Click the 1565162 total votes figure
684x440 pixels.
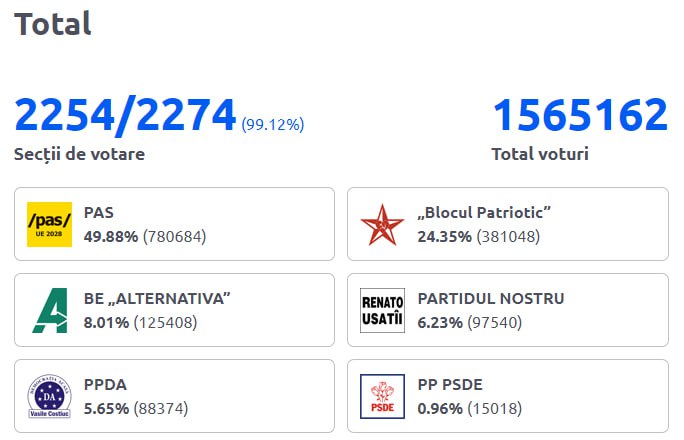[x=580, y=115]
